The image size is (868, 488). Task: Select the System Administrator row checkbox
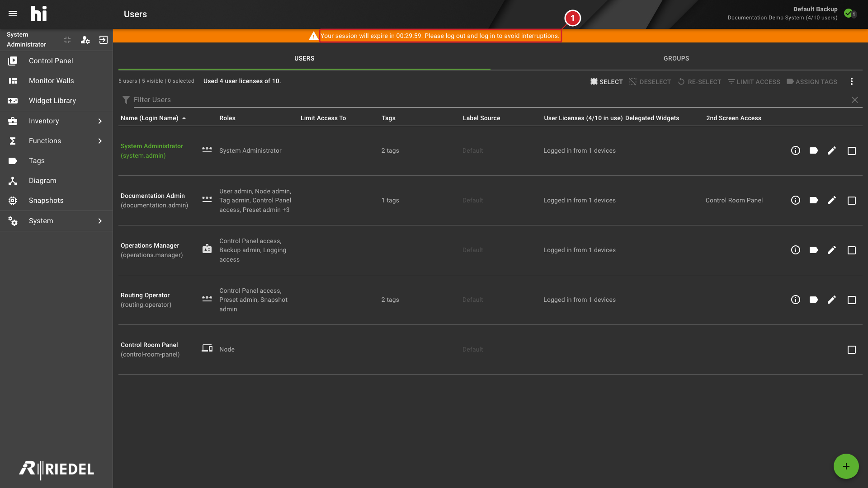click(852, 151)
